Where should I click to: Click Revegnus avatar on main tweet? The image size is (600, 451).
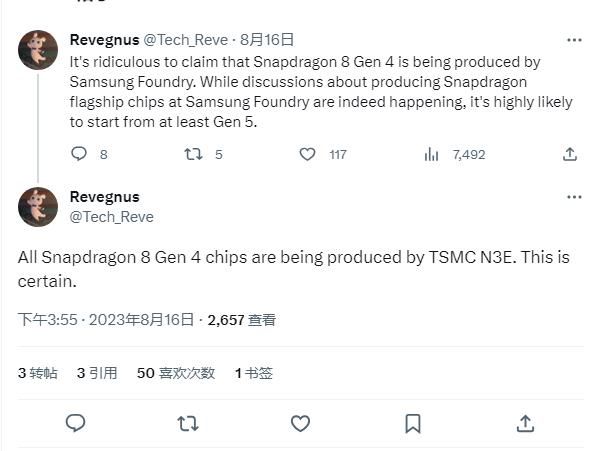38,207
